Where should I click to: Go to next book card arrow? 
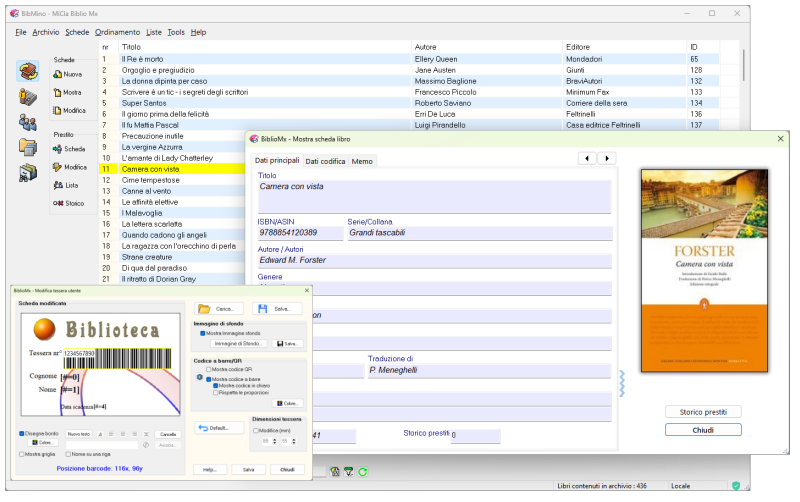[x=607, y=158]
